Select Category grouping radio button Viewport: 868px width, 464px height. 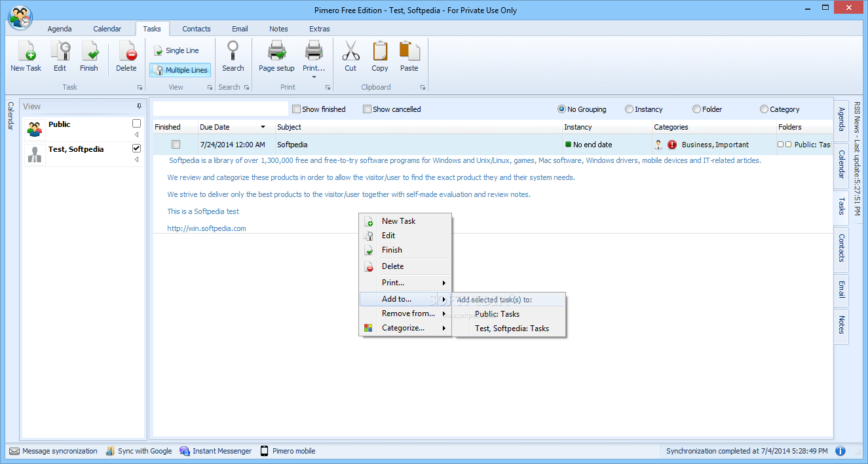(764, 109)
